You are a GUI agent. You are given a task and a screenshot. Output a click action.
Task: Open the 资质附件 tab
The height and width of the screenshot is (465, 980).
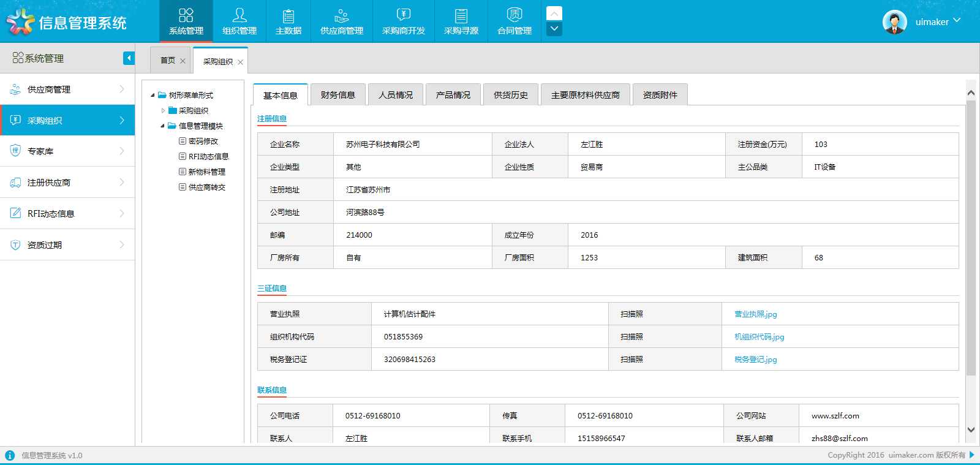[660, 95]
